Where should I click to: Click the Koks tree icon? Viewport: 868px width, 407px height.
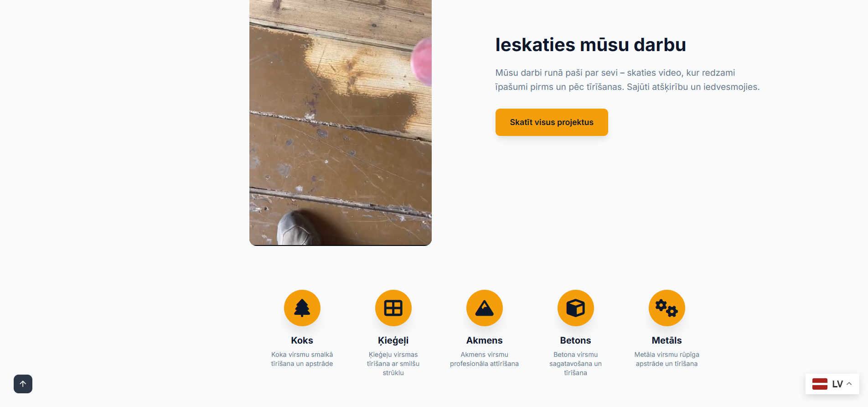[x=302, y=308]
